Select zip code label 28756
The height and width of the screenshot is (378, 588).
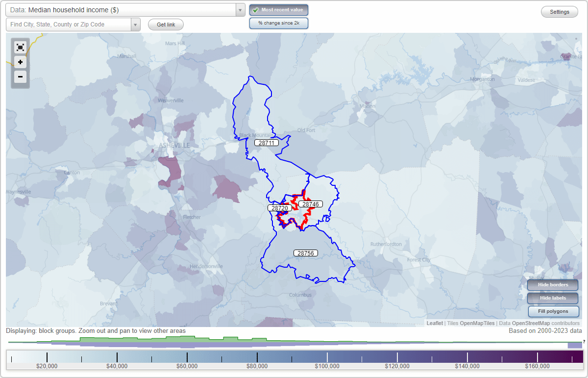click(x=306, y=253)
